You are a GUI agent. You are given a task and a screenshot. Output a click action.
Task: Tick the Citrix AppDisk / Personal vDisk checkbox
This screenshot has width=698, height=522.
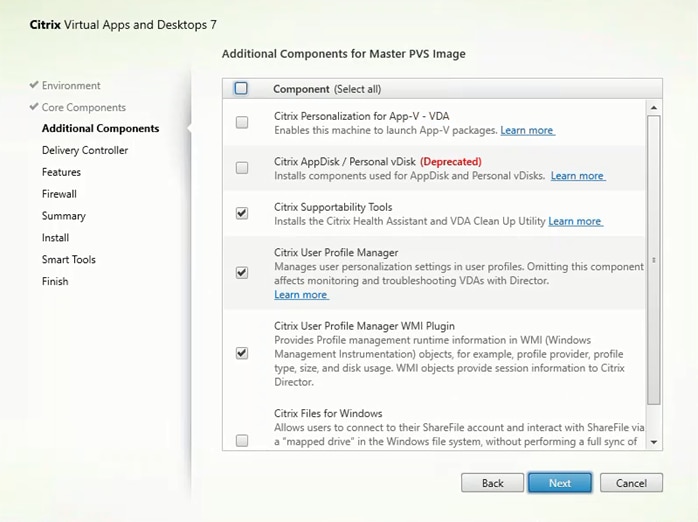coord(242,168)
